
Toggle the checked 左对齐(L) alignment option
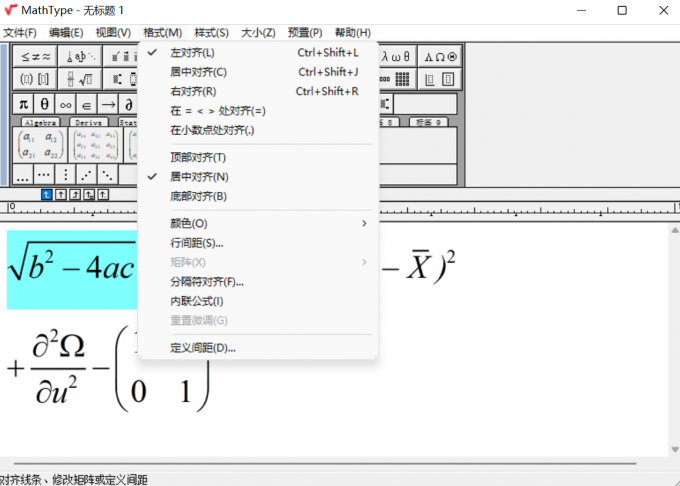[258, 53]
